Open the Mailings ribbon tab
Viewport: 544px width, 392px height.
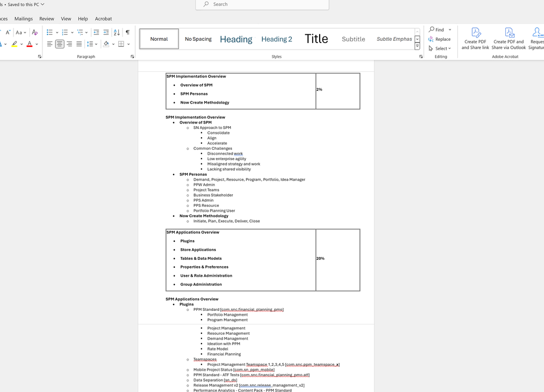pyautogui.click(x=23, y=18)
